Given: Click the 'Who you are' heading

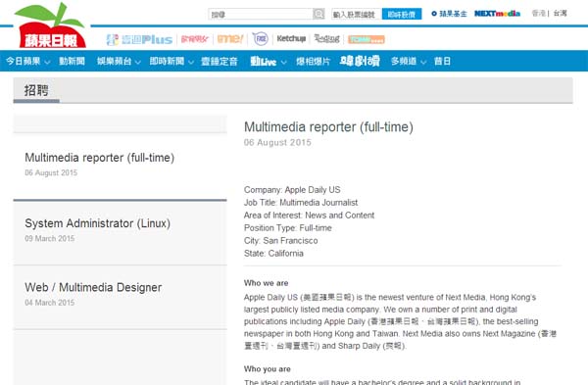Looking at the screenshot, I should click(x=267, y=369).
